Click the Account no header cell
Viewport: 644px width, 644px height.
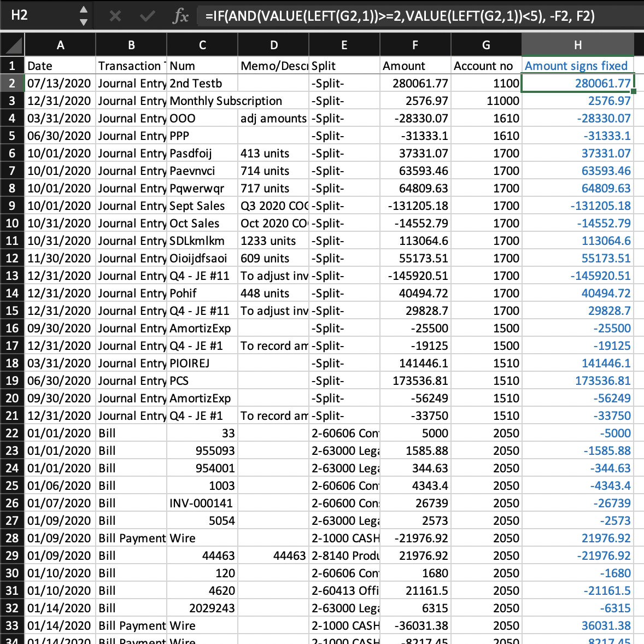(x=487, y=66)
